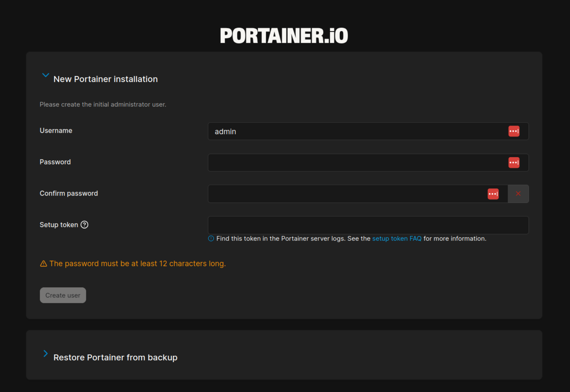The image size is (570, 392).
Task: Click the Password label
Action: pyautogui.click(x=55, y=162)
